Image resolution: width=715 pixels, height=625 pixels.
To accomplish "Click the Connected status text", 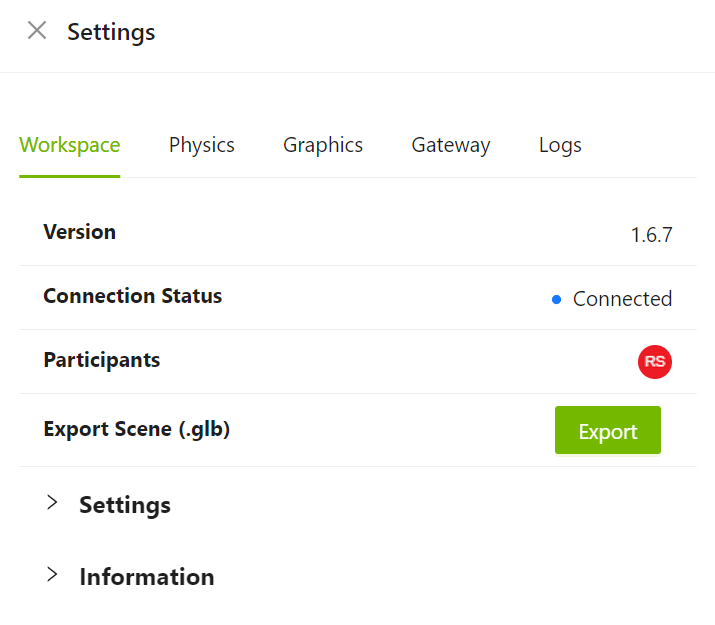I will tap(622, 299).
